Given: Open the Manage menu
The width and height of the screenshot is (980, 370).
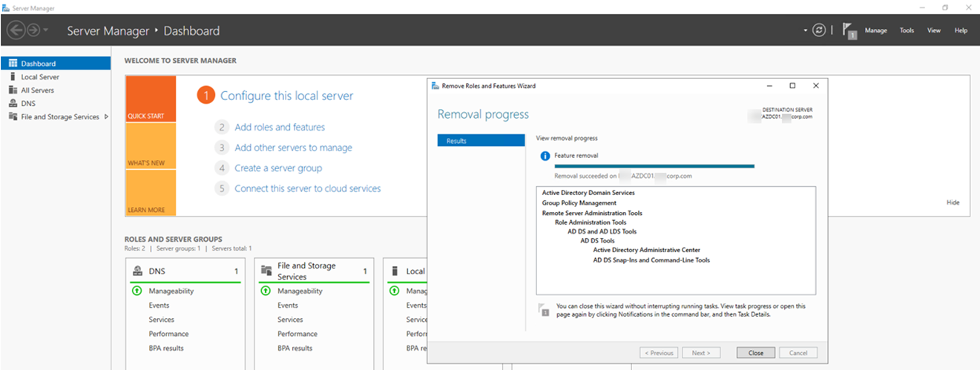Looking at the screenshot, I should point(875,30).
